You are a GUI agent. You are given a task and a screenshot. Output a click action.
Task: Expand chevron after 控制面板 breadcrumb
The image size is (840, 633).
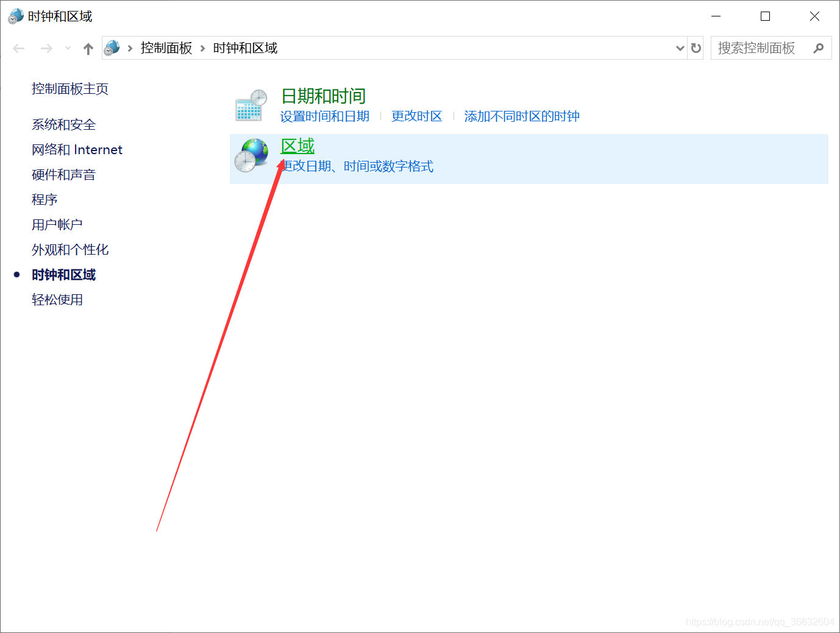tap(203, 48)
